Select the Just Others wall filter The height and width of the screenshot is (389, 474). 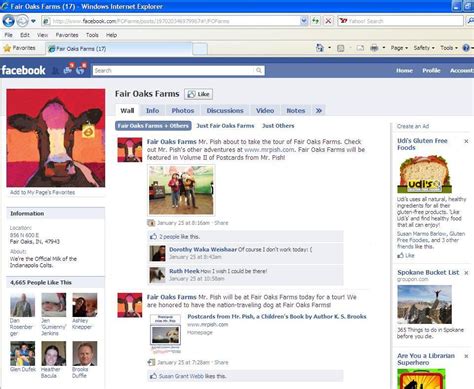(278, 126)
